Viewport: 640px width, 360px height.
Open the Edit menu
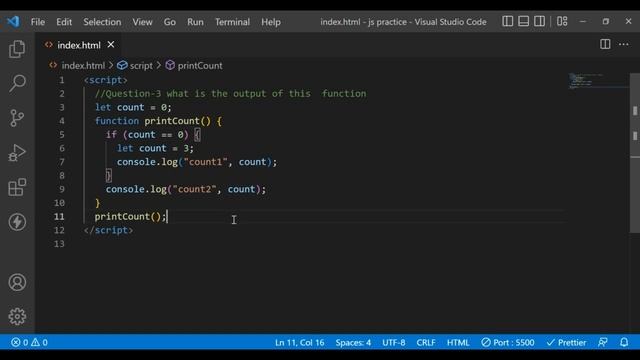point(64,22)
